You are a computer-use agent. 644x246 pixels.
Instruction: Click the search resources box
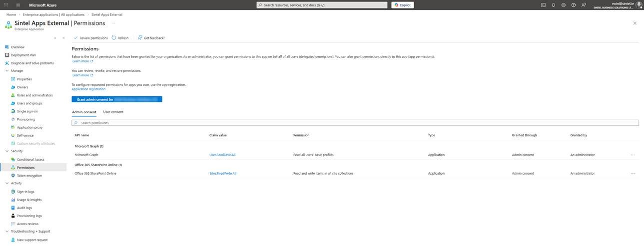coord(322,5)
